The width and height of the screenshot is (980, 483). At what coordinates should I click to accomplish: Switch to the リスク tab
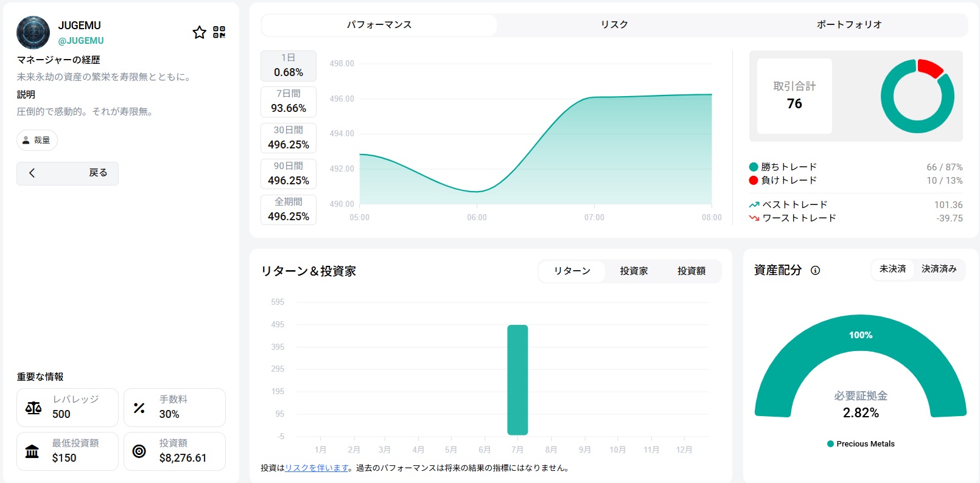(x=614, y=25)
